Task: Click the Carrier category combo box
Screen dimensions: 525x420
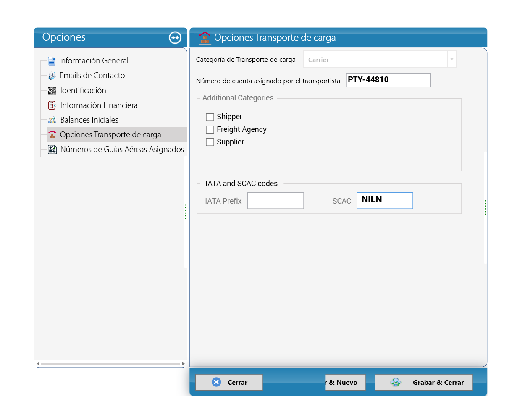Action: pyautogui.click(x=380, y=59)
